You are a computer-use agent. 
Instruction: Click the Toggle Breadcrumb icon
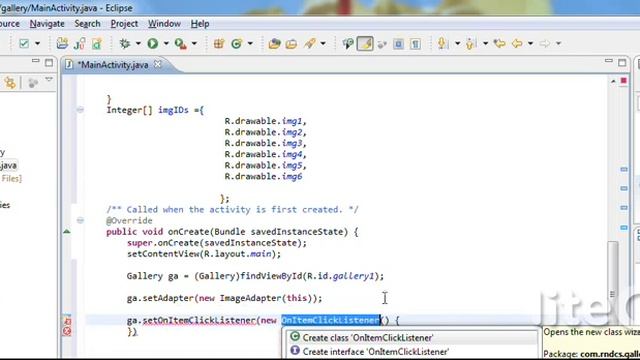348,43
